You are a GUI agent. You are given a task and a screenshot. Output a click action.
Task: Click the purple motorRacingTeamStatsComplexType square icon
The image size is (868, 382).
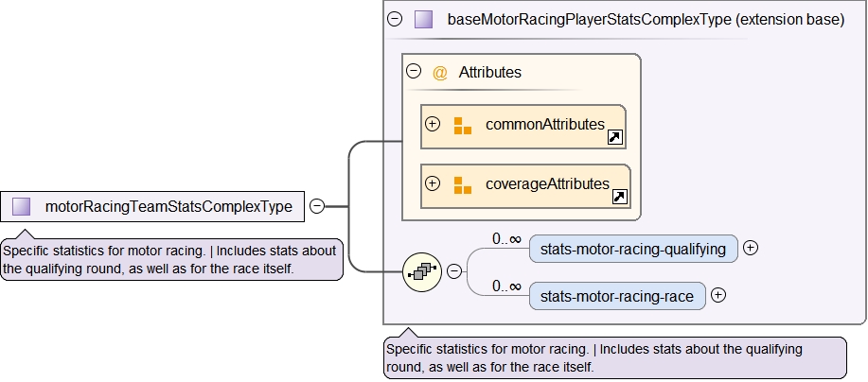[22, 206]
